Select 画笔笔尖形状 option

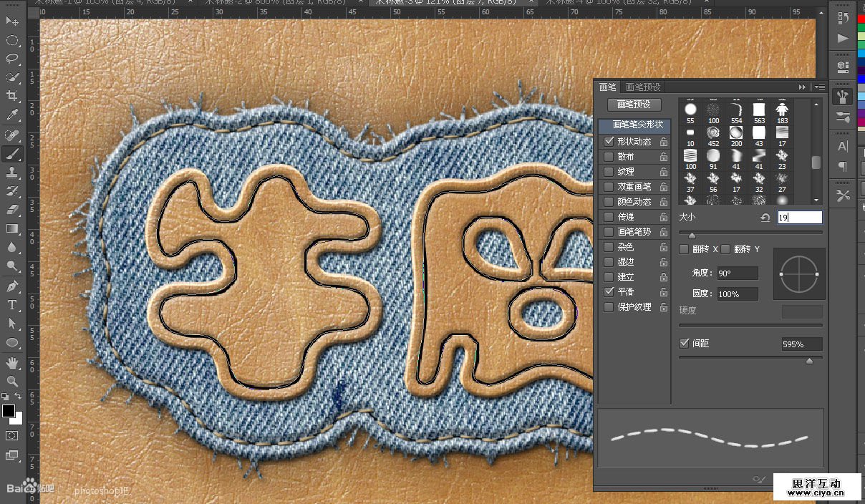[637, 124]
